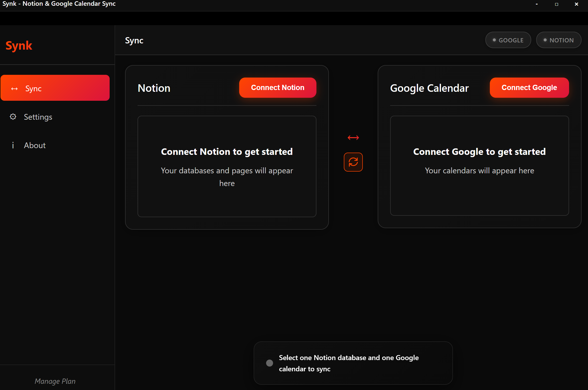588x390 pixels.
Task: Click the orange circular refresh sync icon
Action: point(353,162)
